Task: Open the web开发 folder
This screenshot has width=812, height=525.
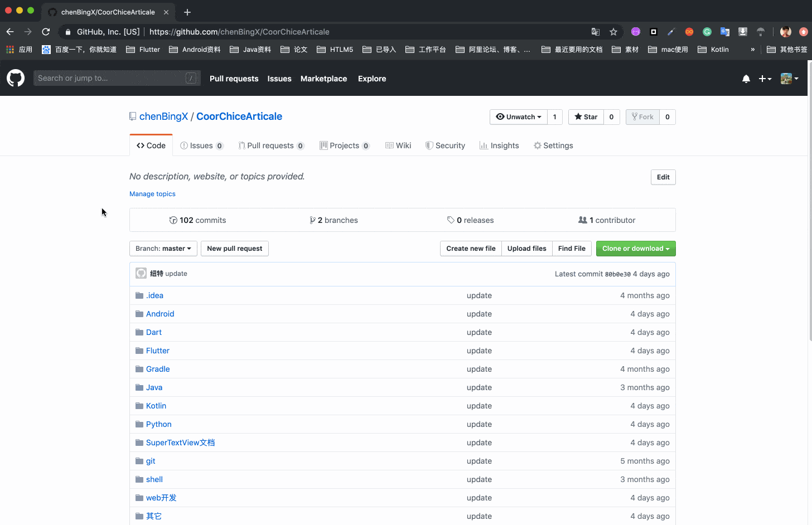Action: (x=161, y=498)
